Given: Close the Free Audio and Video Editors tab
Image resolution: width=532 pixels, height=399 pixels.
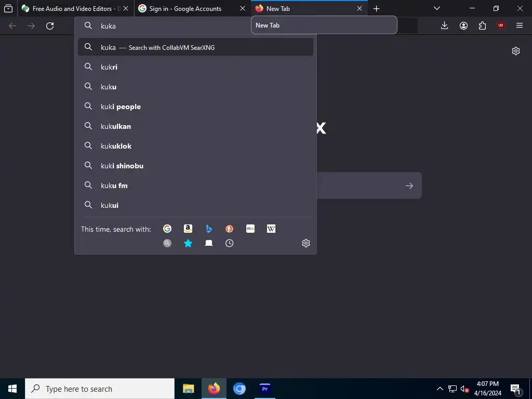Looking at the screenshot, I should click(x=126, y=8).
